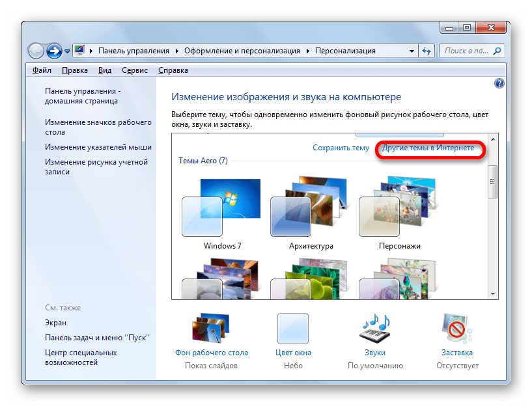
Task: Click the theme list scroll up arrow
Action: (493, 139)
